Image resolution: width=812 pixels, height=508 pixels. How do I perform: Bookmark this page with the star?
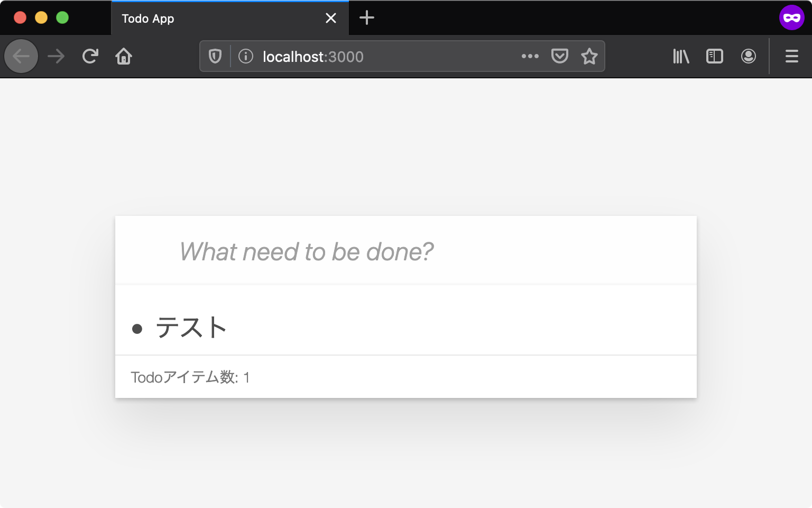coord(589,56)
